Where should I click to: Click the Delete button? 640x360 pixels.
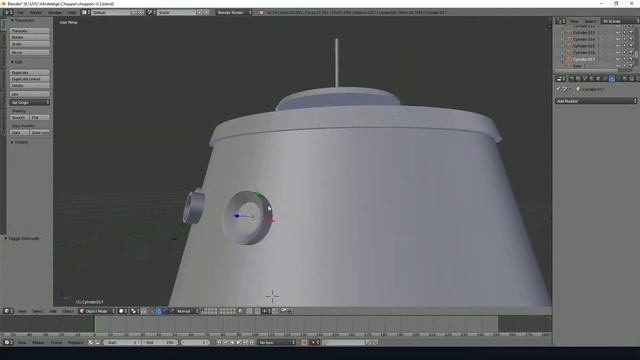coord(30,85)
